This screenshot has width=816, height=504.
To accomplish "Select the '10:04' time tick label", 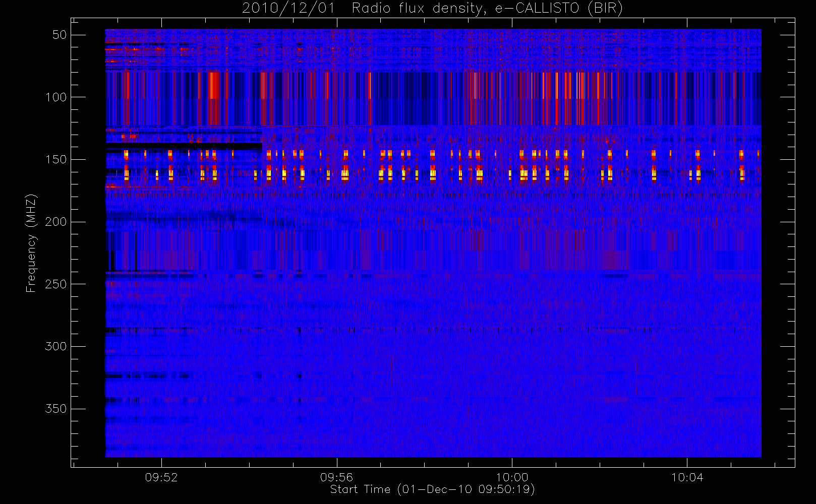I will (687, 477).
